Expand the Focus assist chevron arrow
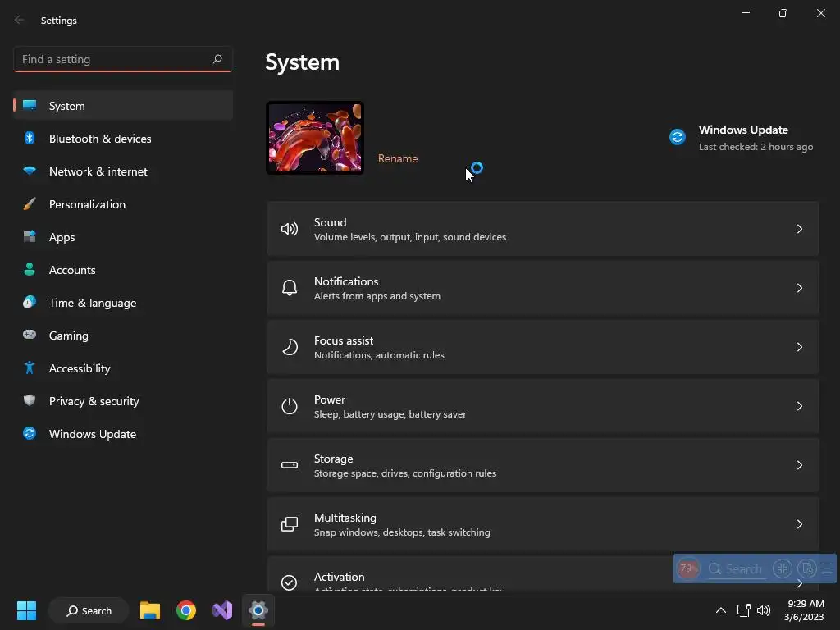Image resolution: width=840 pixels, height=630 pixels. tap(799, 347)
